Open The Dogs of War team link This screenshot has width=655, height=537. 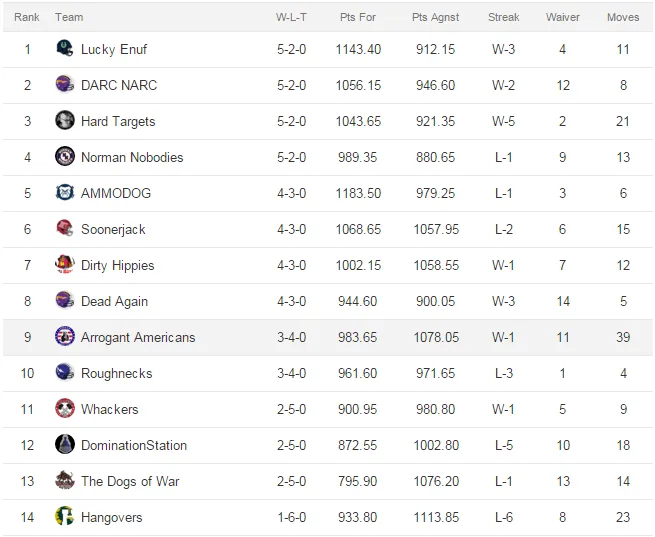click(130, 481)
